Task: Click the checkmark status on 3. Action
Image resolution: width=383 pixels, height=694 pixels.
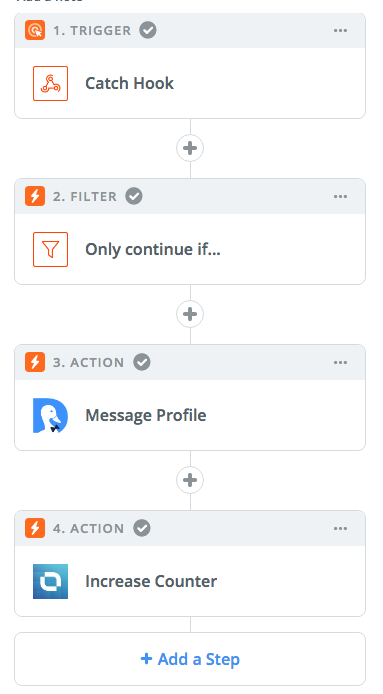Action: click(x=142, y=362)
